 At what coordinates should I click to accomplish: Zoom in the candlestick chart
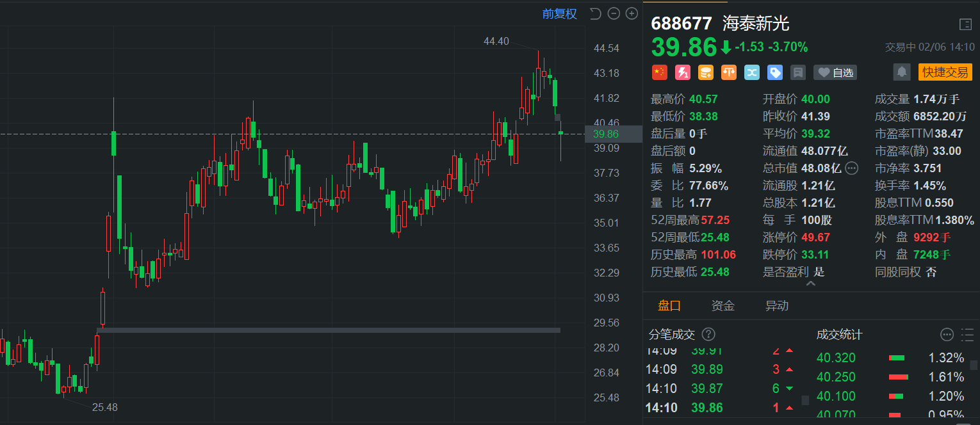(x=632, y=13)
